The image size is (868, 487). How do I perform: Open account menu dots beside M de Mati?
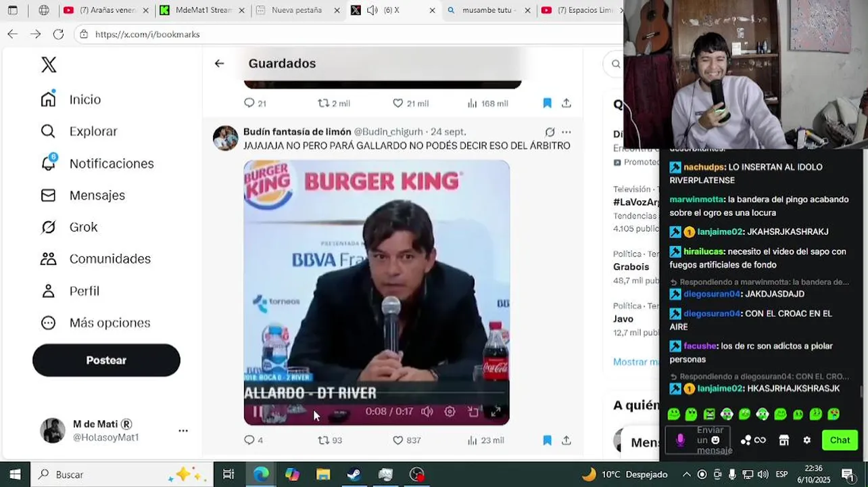coord(183,430)
